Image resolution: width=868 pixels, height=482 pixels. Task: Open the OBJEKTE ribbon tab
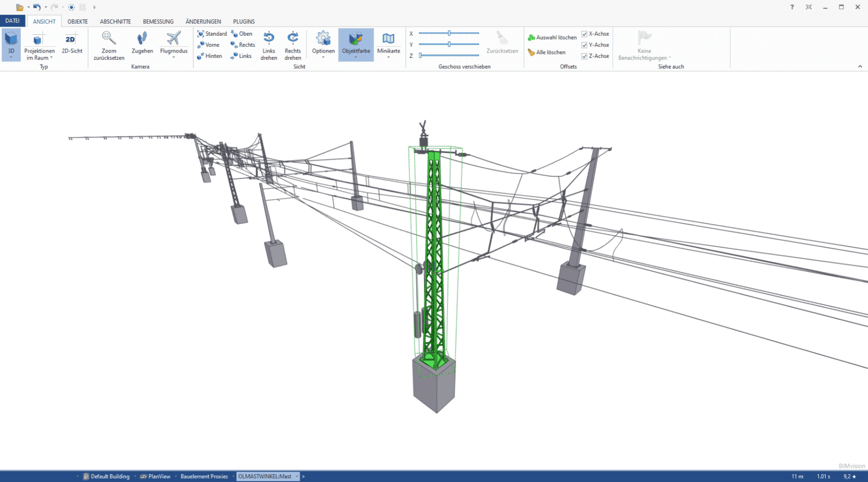coord(78,22)
